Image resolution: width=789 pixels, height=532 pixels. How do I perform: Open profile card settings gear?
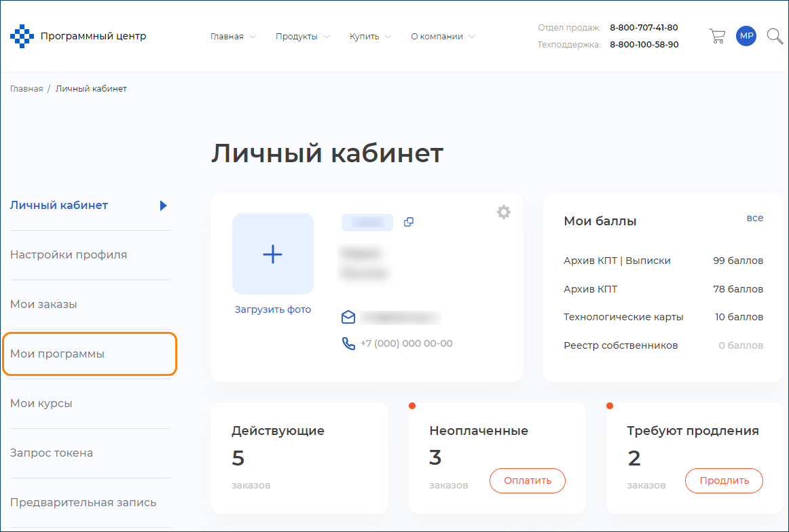(503, 212)
